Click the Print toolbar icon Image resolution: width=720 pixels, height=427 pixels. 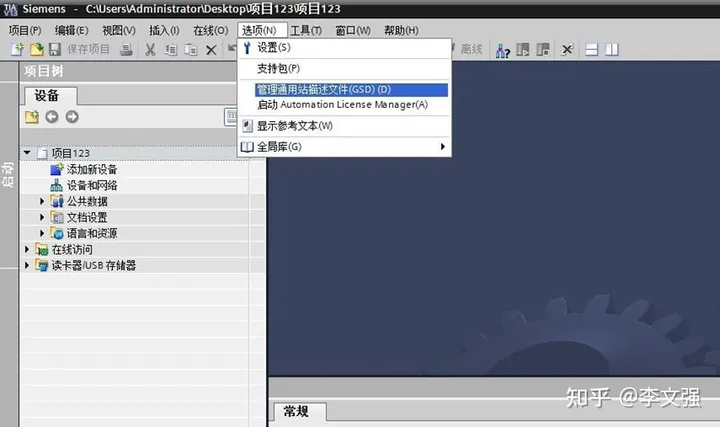(126, 49)
